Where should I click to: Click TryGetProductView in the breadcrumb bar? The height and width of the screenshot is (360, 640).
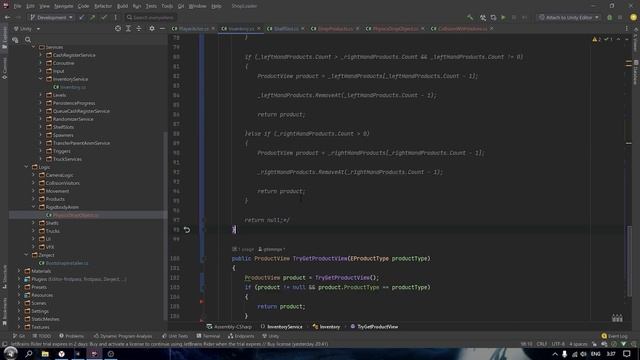pyautogui.click(x=378, y=327)
